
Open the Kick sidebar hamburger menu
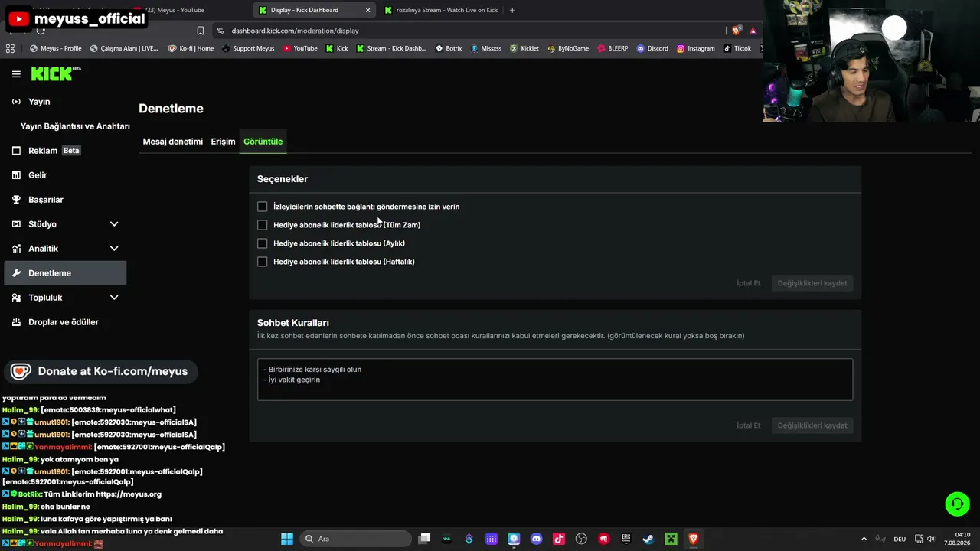coord(16,74)
